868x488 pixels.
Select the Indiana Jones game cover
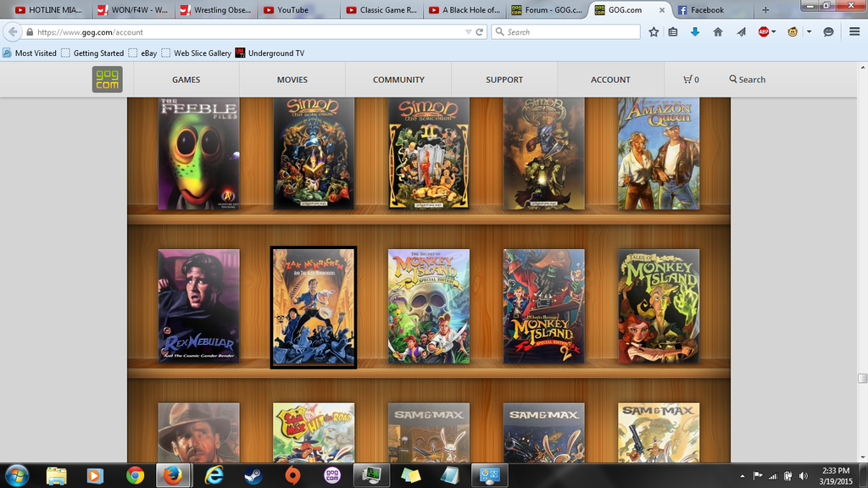198,433
